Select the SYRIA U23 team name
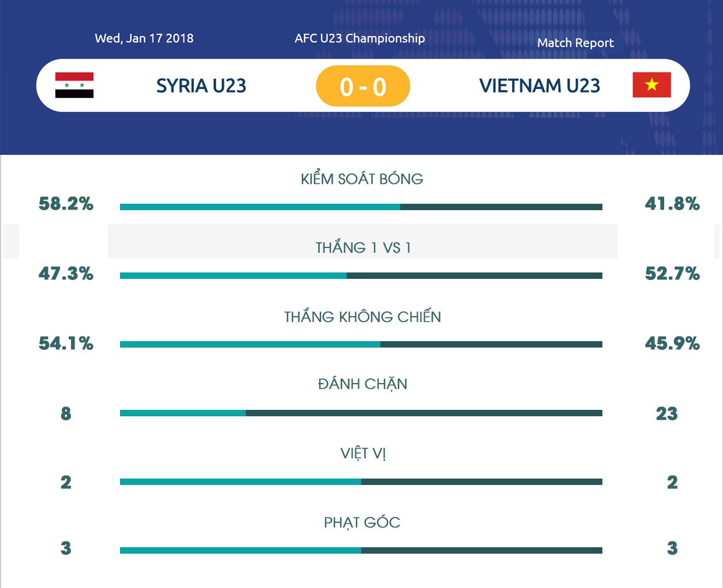 pyautogui.click(x=201, y=86)
